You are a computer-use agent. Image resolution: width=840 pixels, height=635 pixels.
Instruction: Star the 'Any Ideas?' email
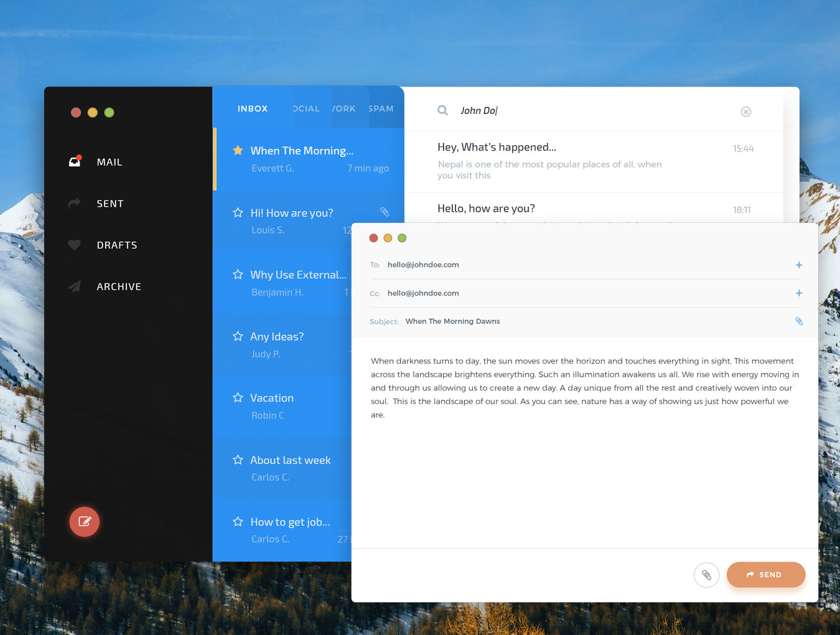(x=238, y=336)
